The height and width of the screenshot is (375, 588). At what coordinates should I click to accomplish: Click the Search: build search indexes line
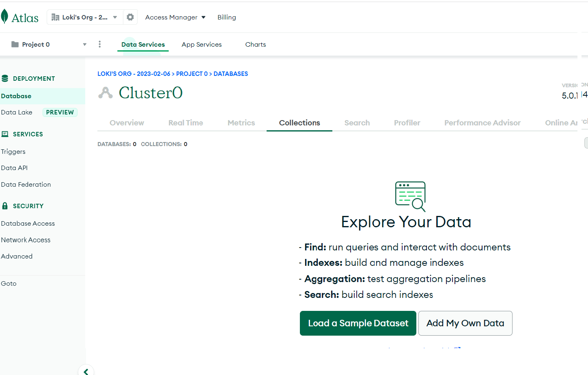(x=366, y=295)
